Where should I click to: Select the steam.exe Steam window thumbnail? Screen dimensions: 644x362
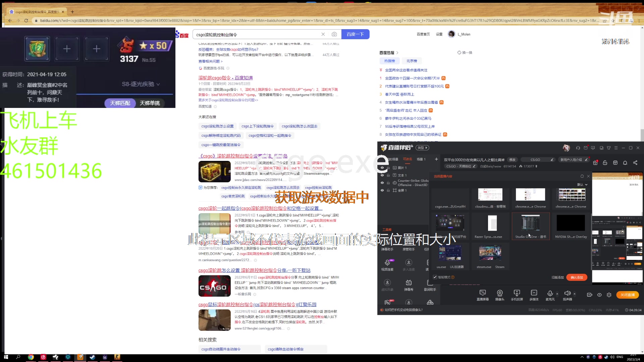click(490, 256)
